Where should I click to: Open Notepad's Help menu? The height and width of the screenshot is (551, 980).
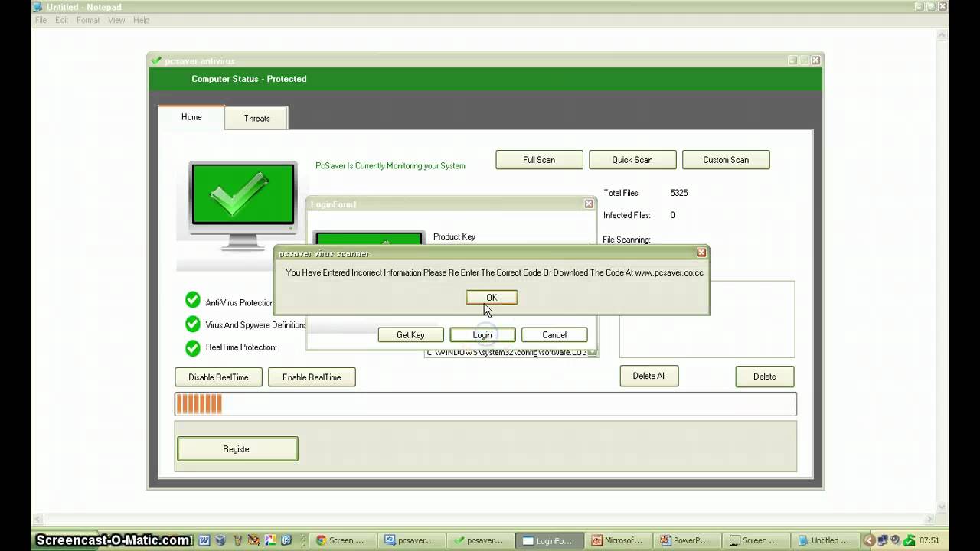142,20
